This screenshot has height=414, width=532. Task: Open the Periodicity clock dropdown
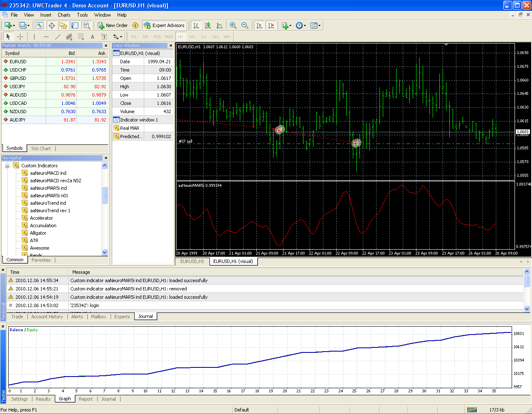300,25
